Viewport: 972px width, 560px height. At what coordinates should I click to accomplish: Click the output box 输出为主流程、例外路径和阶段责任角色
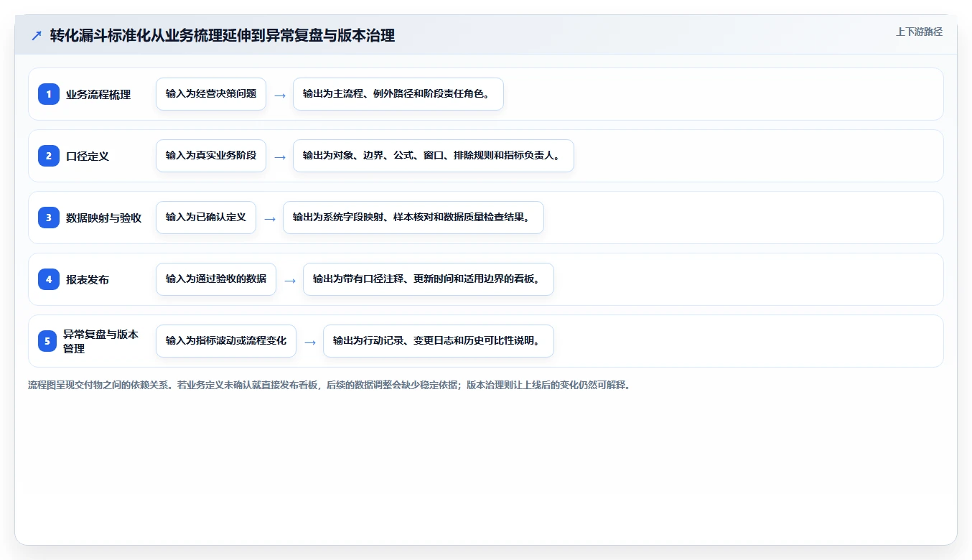point(398,94)
